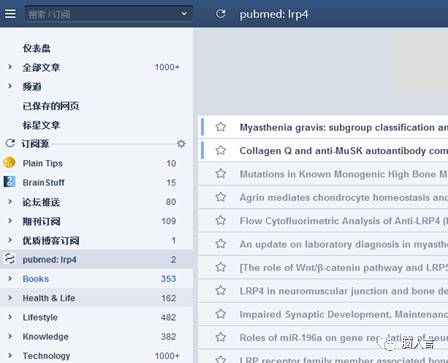The image size is (448, 363).
Task: Click the Books unread count 353
Action: point(168,279)
